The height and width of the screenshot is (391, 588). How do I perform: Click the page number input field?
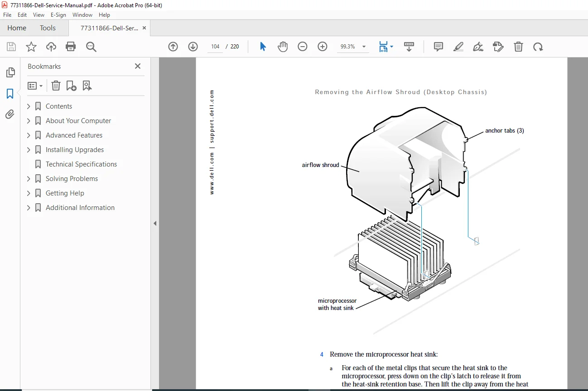click(215, 47)
